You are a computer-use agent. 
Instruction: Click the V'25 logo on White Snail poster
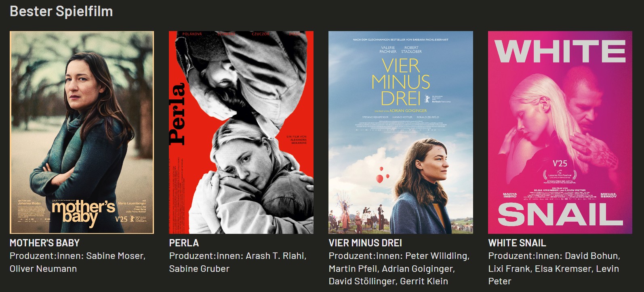coord(560,164)
